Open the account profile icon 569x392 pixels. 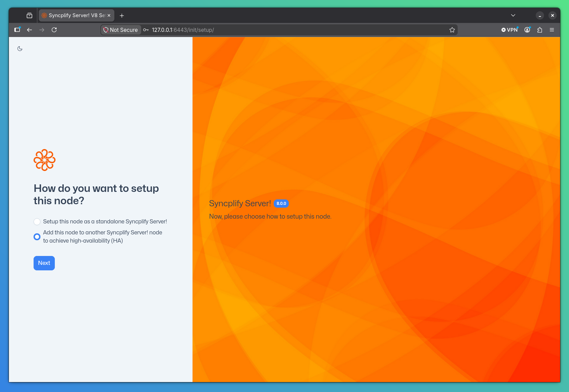point(528,30)
